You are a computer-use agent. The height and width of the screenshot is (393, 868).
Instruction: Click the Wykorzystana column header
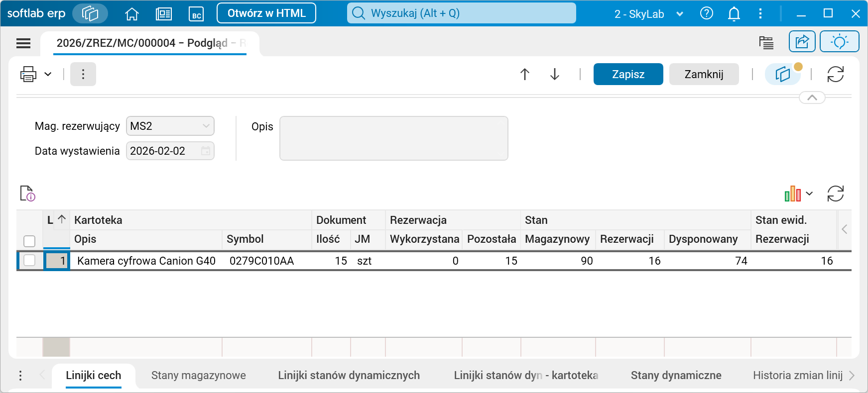(424, 239)
